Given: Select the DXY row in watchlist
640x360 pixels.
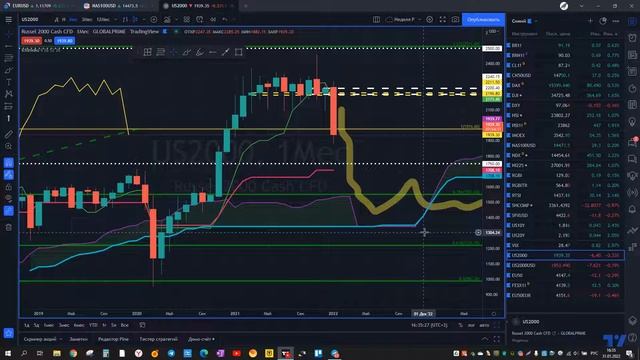Looking at the screenshot, I should coord(565,105).
